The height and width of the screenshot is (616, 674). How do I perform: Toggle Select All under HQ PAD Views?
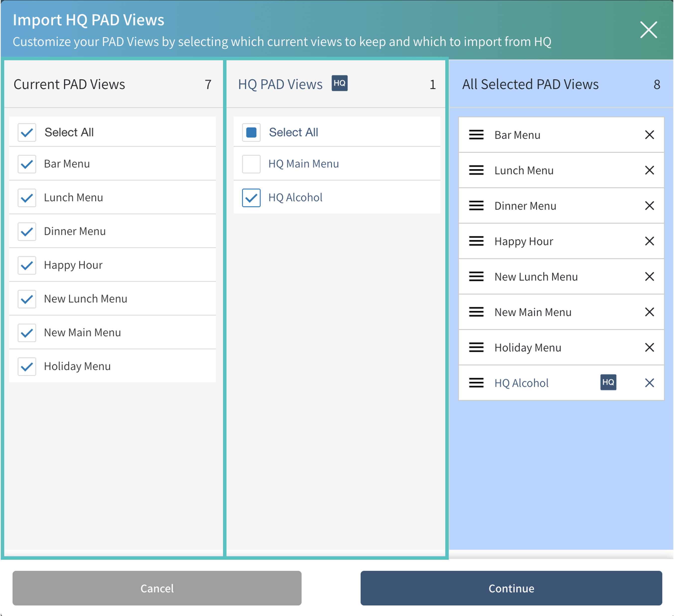click(x=251, y=132)
